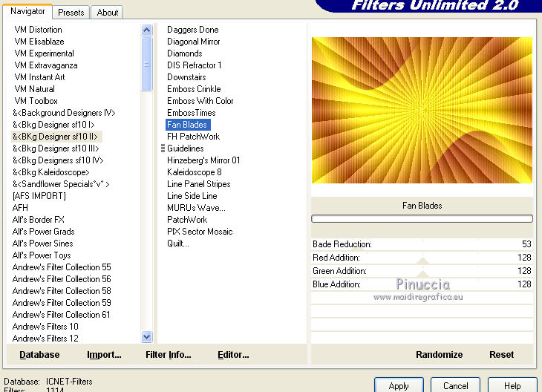The width and height of the screenshot is (542, 392).
Task: Select Andrew's Filter Collection 61
Action: [61, 315]
